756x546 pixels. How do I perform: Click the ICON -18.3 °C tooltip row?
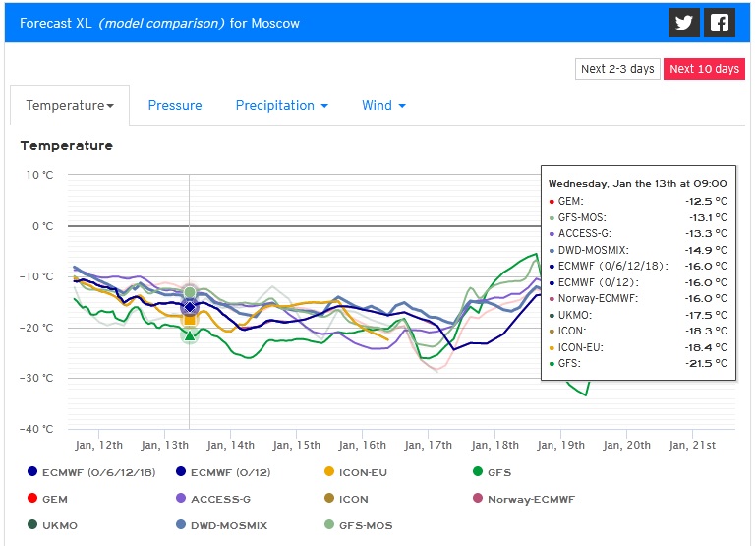638,331
